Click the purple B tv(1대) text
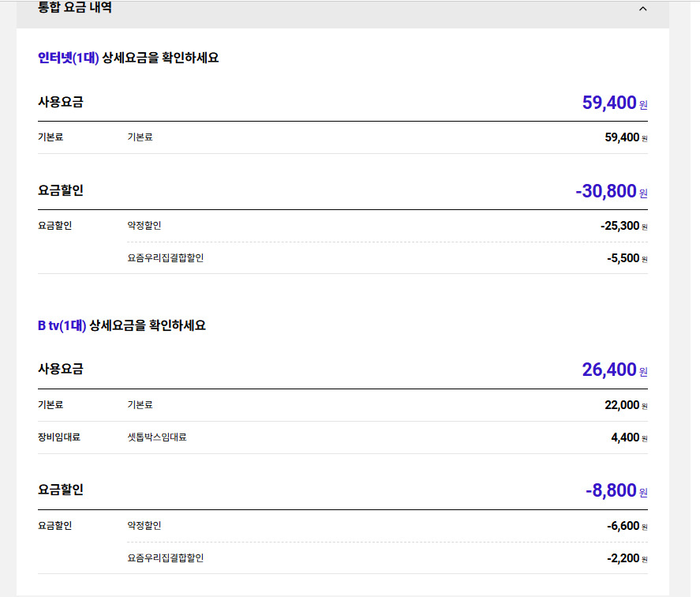This screenshot has height=597, width=700. coord(62,325)
